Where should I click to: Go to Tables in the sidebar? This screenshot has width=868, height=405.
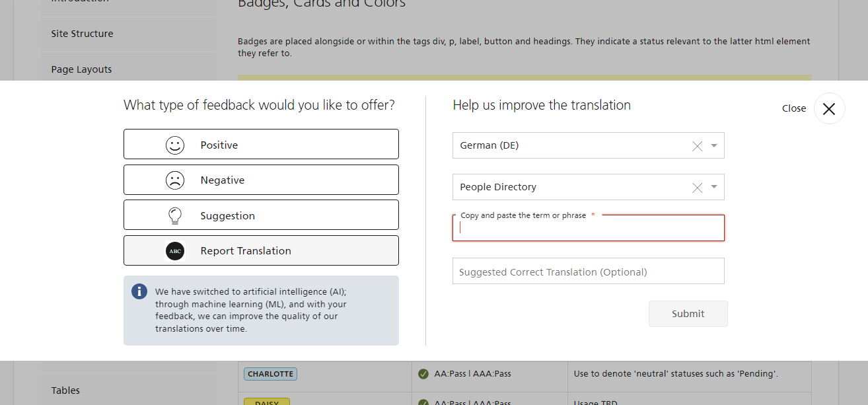point(66,390)
